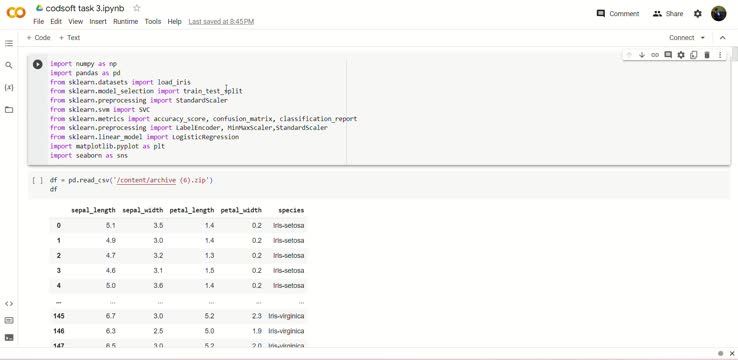This screenshot has width=738, height=360.
Task: Delete the cell using trash icon
Action: (706, 55)
